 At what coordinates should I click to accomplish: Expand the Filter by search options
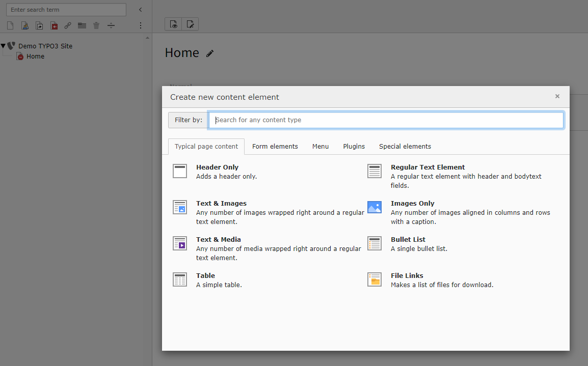pyautogui.click(x=188, y=120)
